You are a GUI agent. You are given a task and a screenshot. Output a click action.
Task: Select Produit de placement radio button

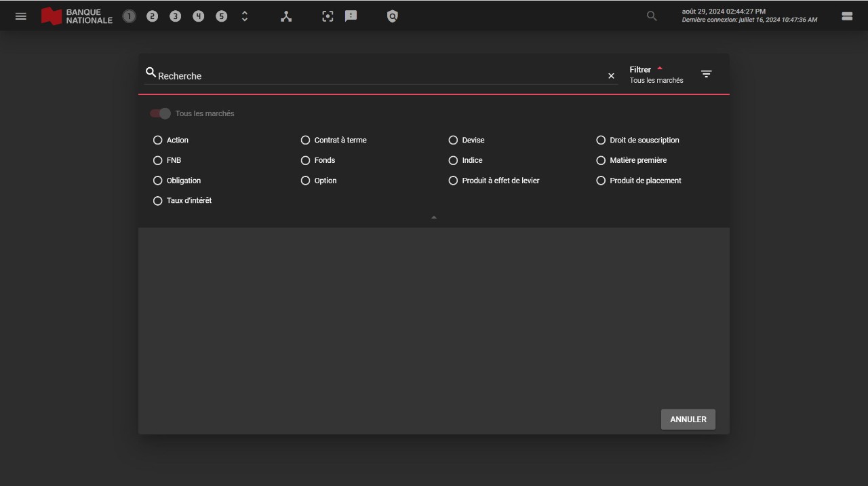[x=601, y=181]
